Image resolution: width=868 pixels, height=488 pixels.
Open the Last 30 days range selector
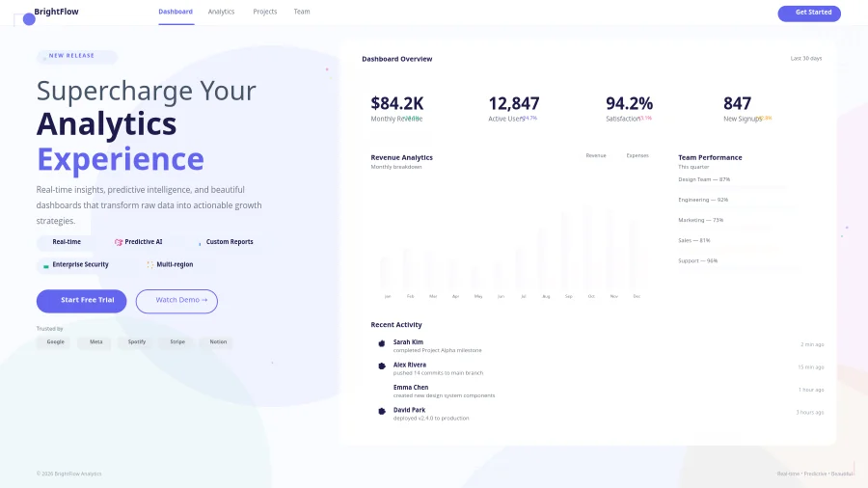tap(806, 58)
